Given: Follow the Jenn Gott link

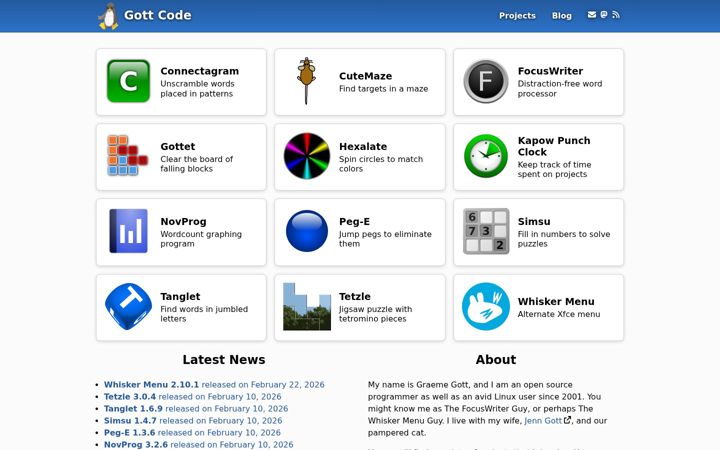Looking at the screenshot, I should pyautogui.click(x=543, y=421).
